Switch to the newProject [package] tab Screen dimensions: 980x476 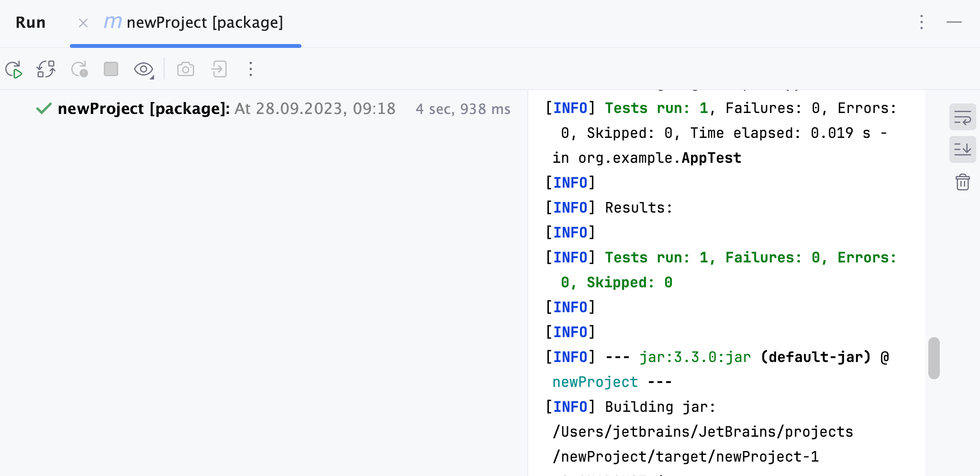pos(206,23)
